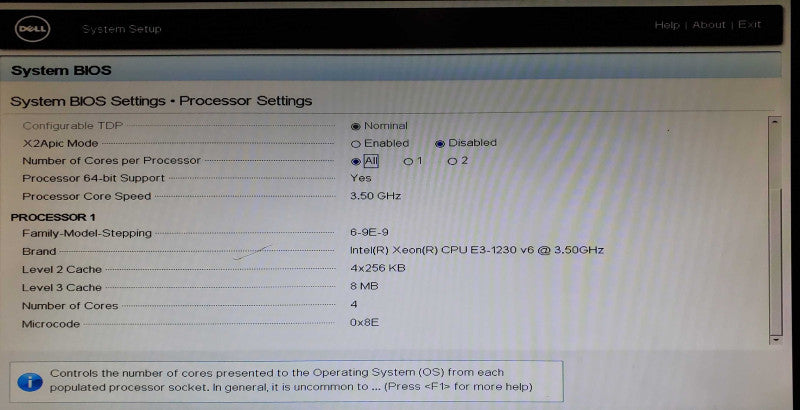Open the About link in header

point(709,25)
